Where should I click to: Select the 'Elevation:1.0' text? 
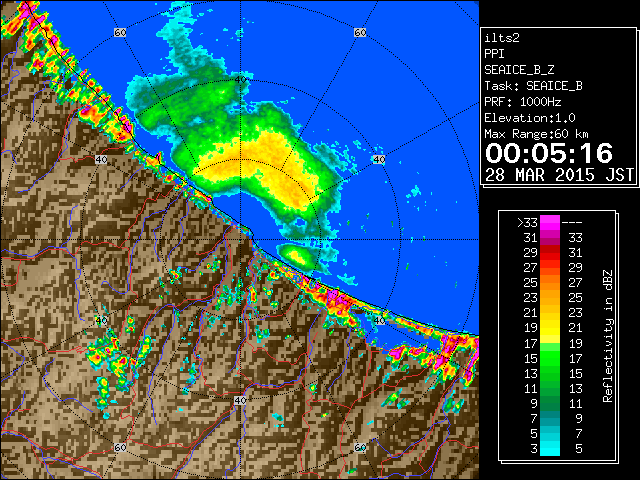pyautogui.click(x=530, y=118)
